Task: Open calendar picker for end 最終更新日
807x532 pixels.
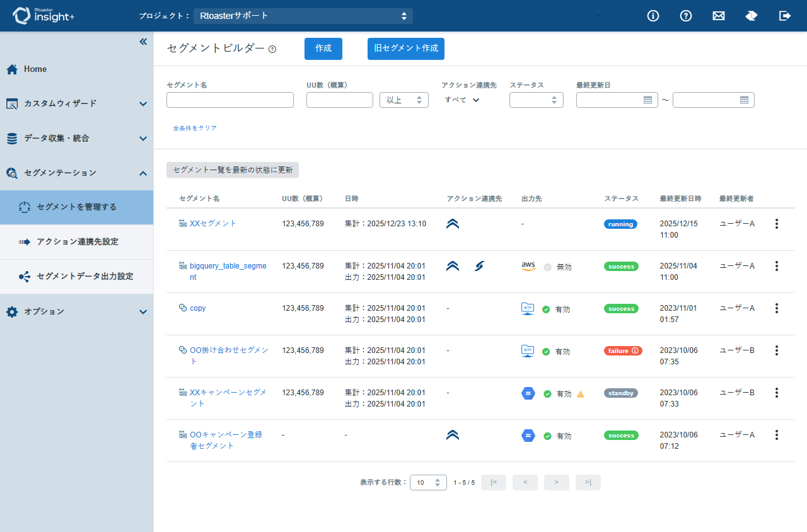Action: (x=744, y=100)
